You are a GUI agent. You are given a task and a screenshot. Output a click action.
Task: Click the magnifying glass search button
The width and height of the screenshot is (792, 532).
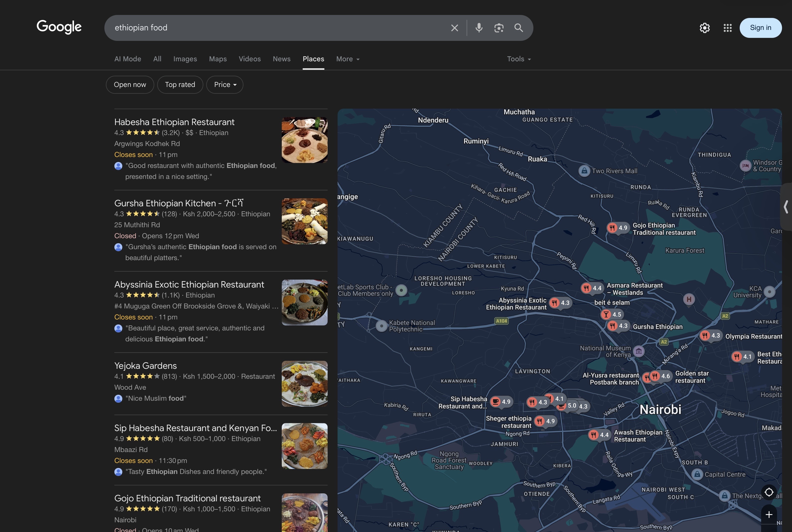pos(518,28)
